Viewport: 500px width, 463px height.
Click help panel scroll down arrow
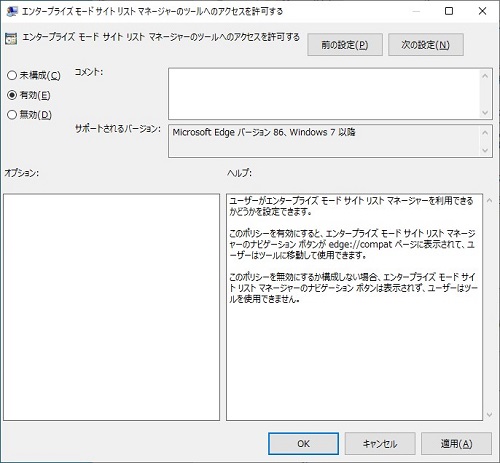489,415
